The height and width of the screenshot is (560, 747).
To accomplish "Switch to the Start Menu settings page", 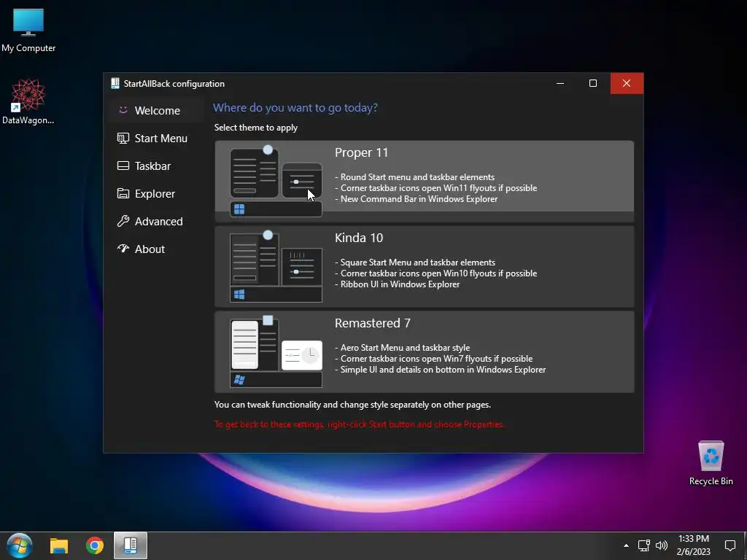I will point(157,138).
